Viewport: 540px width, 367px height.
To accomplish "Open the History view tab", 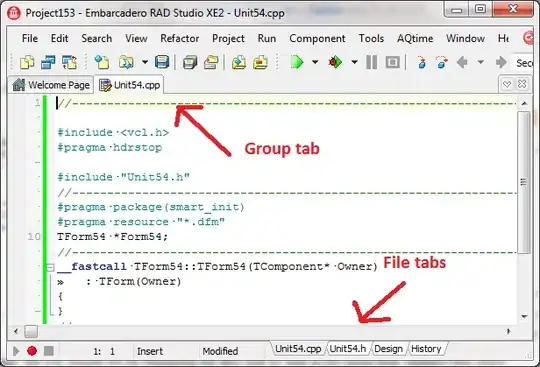I will coord(426,349).
